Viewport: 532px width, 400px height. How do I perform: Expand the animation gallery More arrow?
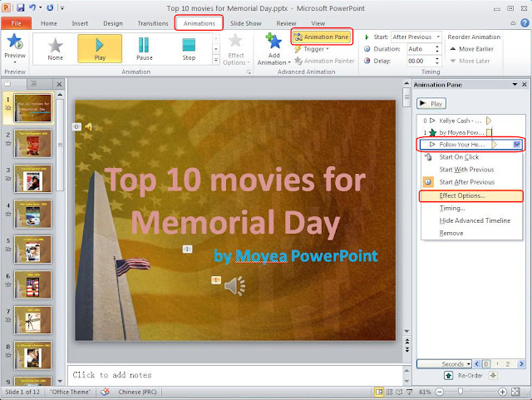click(x=216, y=60)
